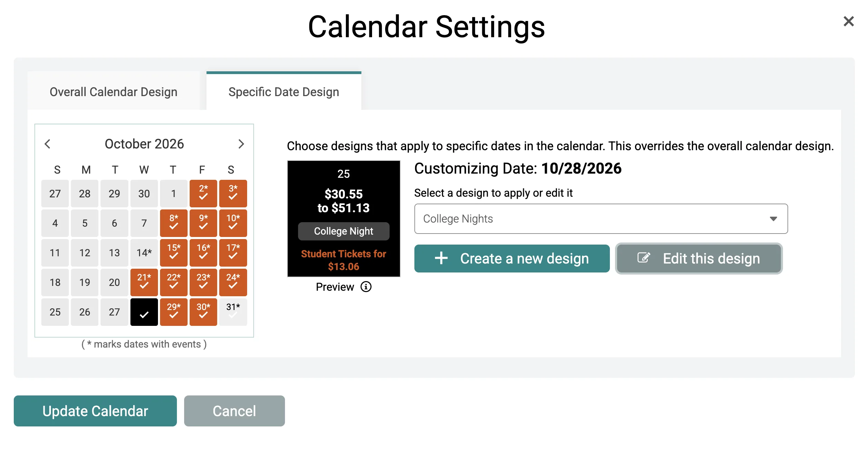The image size is (868, 454).
Task: Toggle the checked October 21 date
Action: [144, 282]
